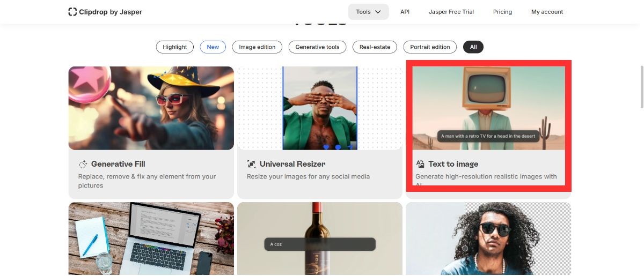
Task: Click 'Replace, remove & fix any element' description
Action: tap(147, 181)
